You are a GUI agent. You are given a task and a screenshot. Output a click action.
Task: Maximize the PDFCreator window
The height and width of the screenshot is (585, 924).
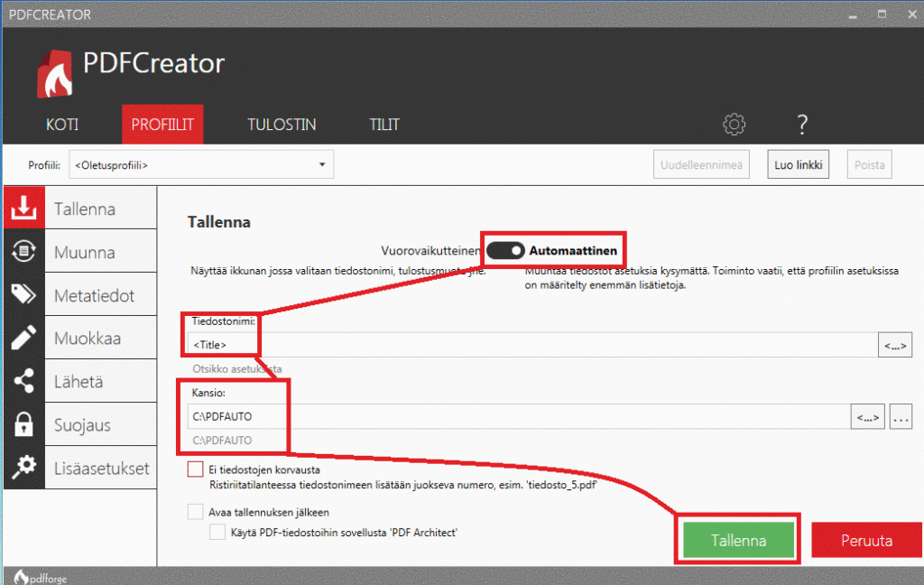[882, 14]
